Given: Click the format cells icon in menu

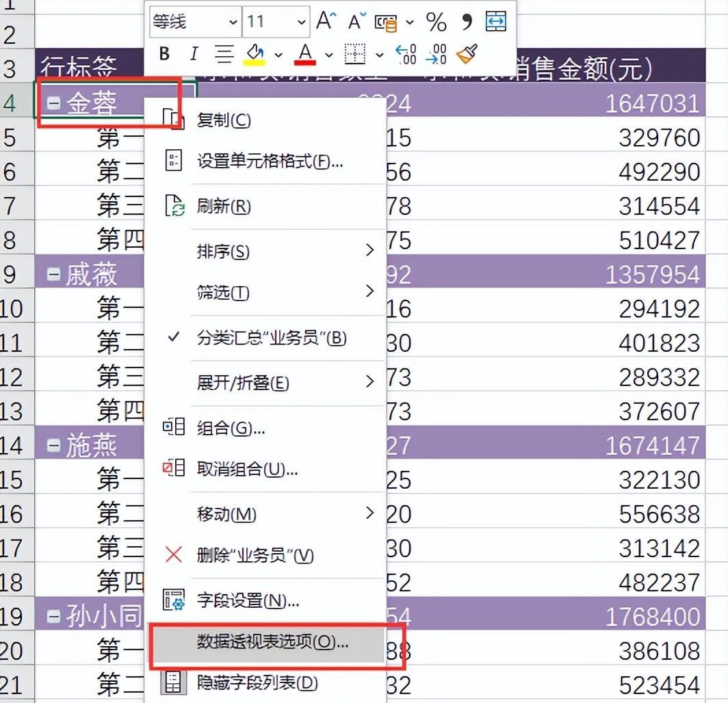Looking at the screenshot, I should coord(174,160).
